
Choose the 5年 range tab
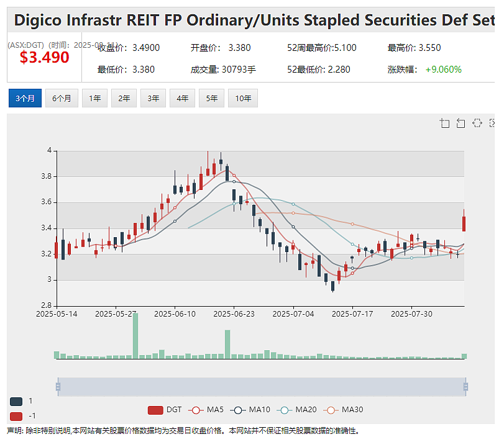[212, 98]
